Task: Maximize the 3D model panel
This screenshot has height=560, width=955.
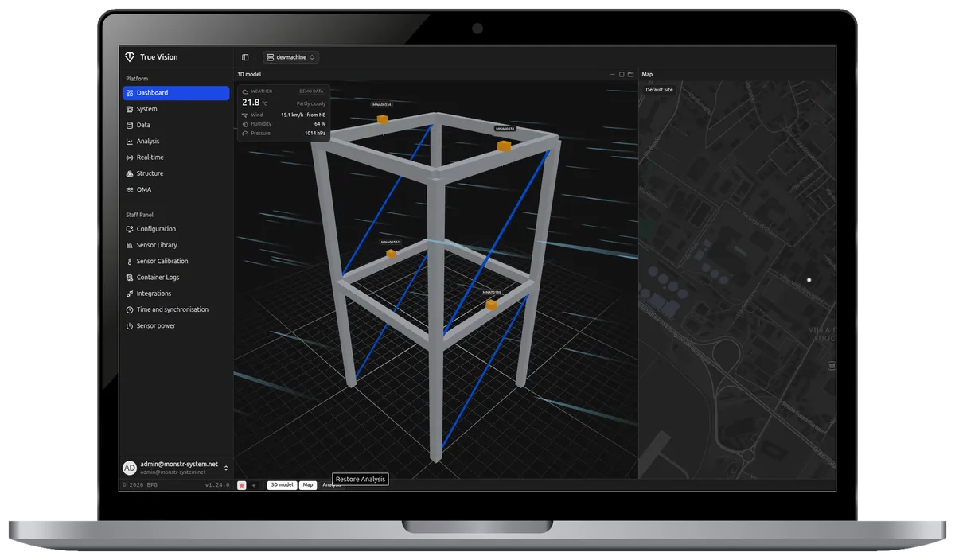Action: pos(622,74)
